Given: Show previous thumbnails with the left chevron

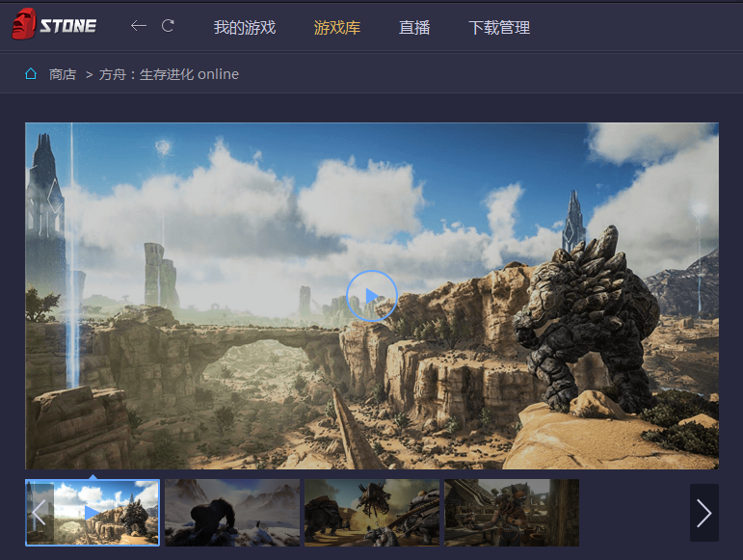Looking at the screenshot, I should pos(40,513).
